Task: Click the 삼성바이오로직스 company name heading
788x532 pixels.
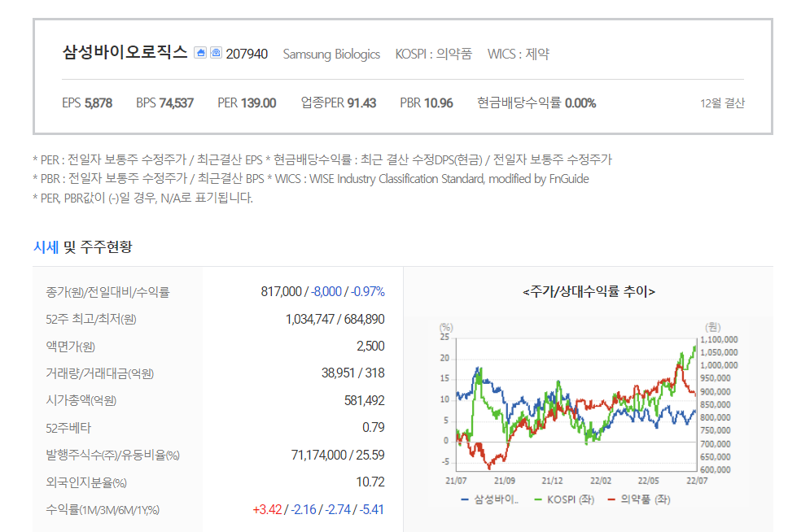Action: [125, 52]
